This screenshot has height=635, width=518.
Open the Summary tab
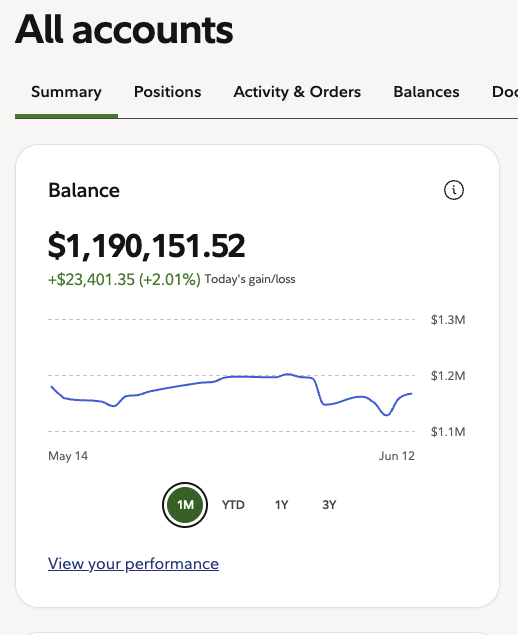tap(66, 92)
